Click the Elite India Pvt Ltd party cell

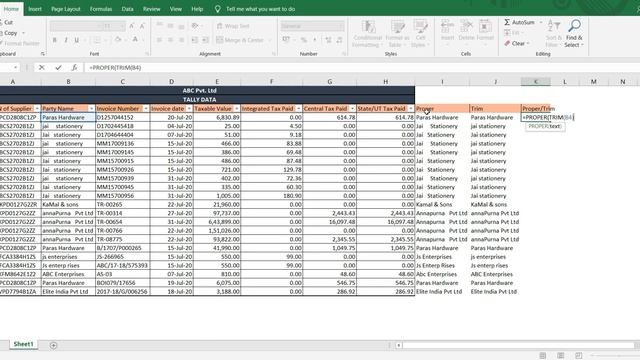pyautogui.click(x=68, y=291)
